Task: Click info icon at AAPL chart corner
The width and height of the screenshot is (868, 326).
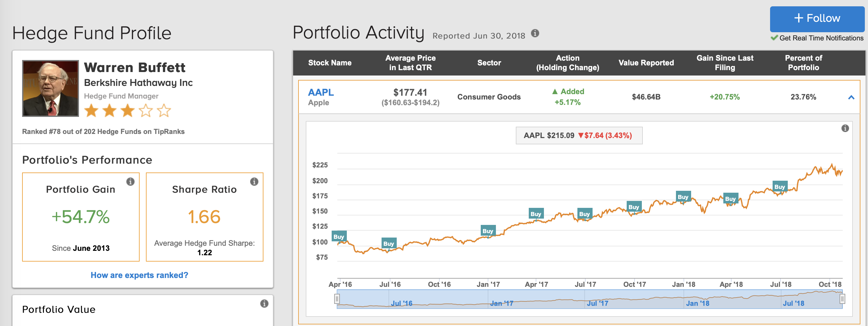Action: pos(845,128)
